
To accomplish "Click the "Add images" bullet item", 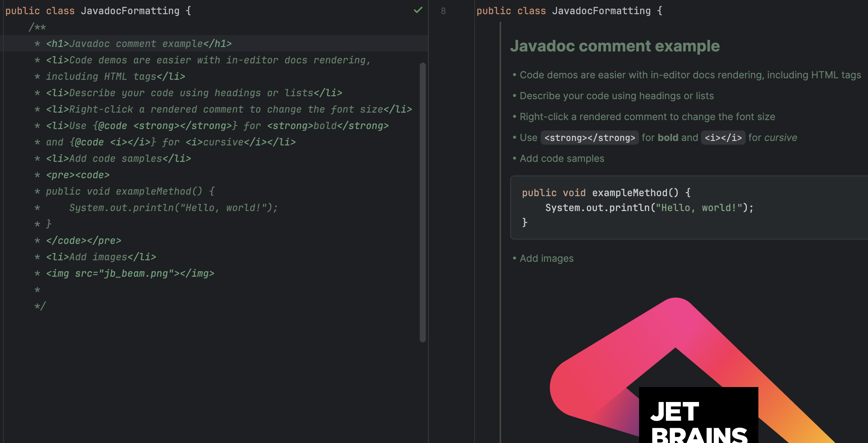I will [x=546, y=258].
